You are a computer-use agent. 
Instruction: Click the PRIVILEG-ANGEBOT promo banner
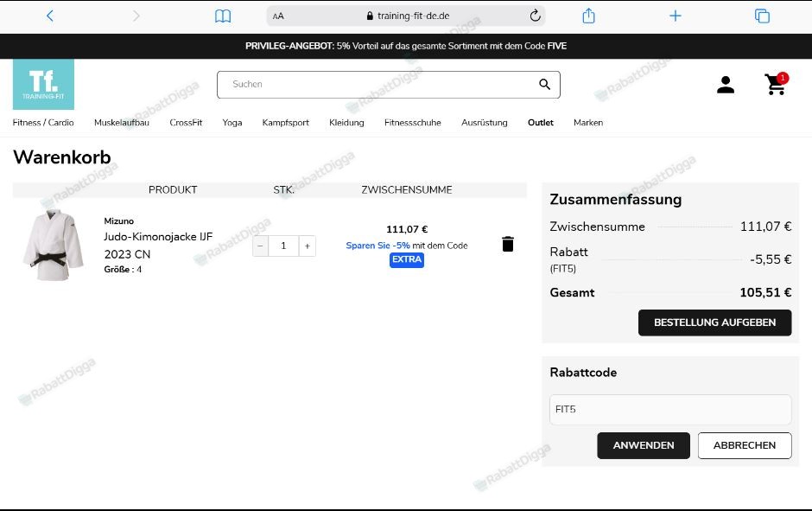pos(406,46)
